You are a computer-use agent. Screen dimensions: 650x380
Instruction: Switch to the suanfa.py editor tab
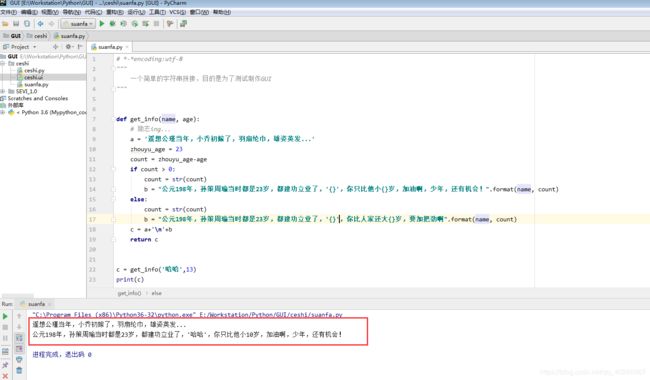click(x=110, y=47)
